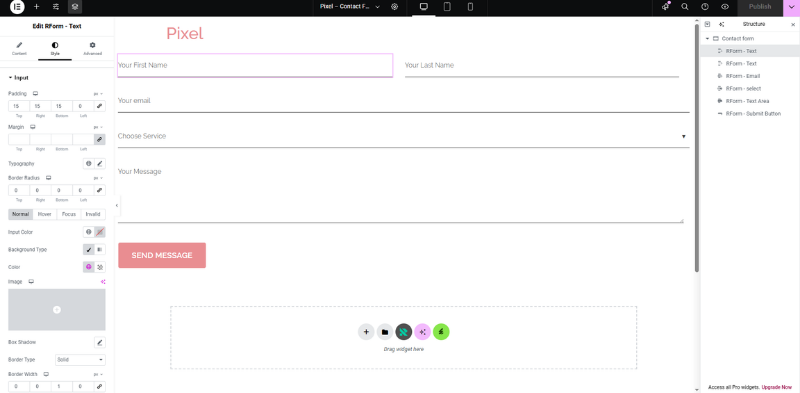The width and height of the screenshot is (800, 393).
Task: Collapse the Contact form tree item
Action: 708,39
